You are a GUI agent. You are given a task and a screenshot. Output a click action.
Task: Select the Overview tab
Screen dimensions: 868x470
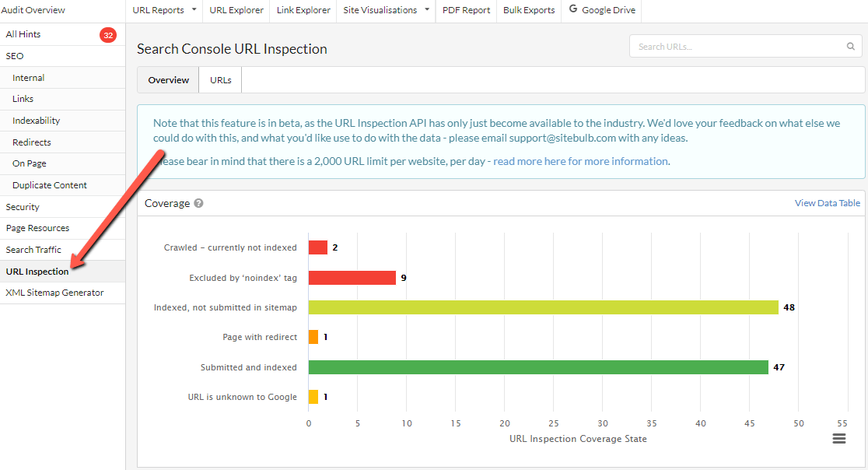pos(168,80)
